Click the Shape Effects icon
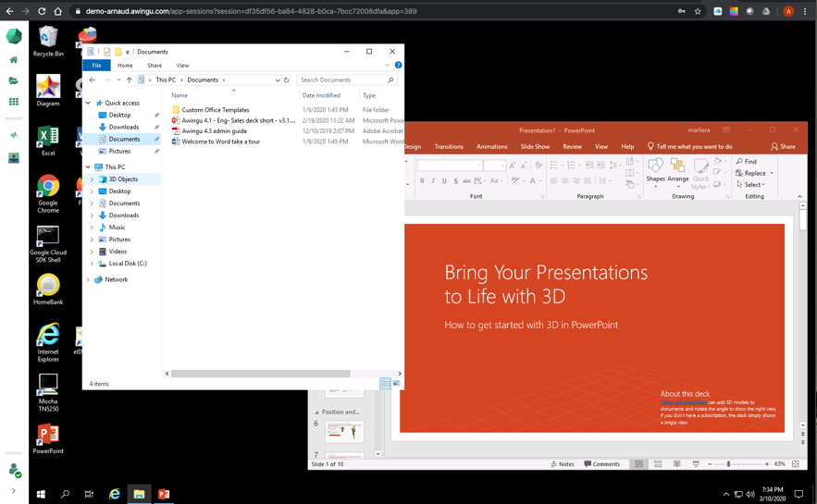Screen dimensions: 817x504 718,184
